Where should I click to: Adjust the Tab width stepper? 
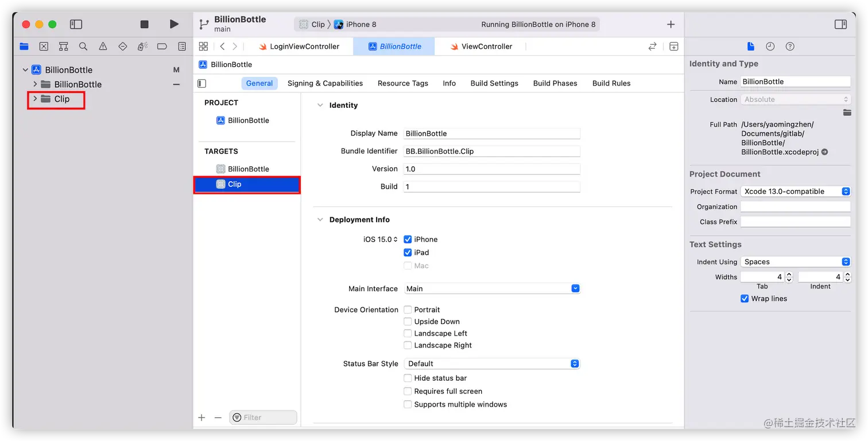(789, 277)
